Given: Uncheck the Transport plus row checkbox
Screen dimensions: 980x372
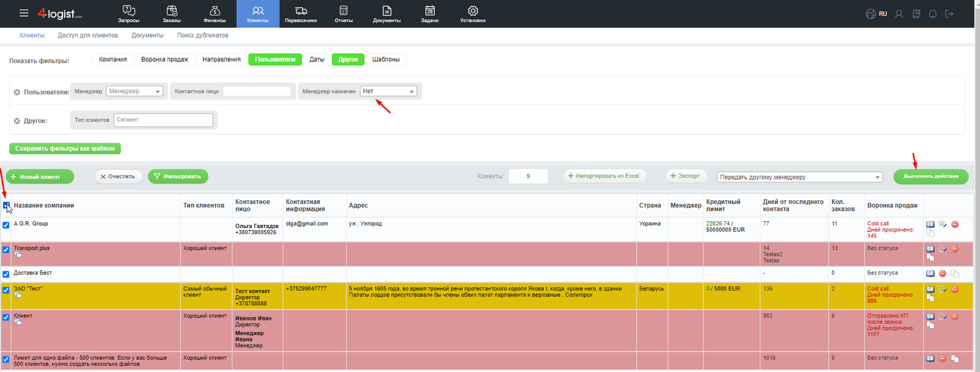Looking at the screenshot, I should pyautogui.click(x=6, y=249).
